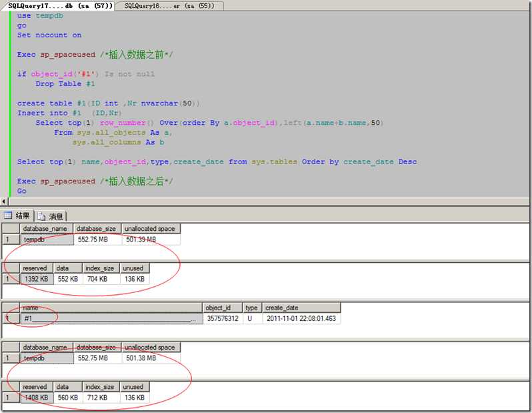
Task: Click the left scroll arrow under the editor
Action: [4, 201]
